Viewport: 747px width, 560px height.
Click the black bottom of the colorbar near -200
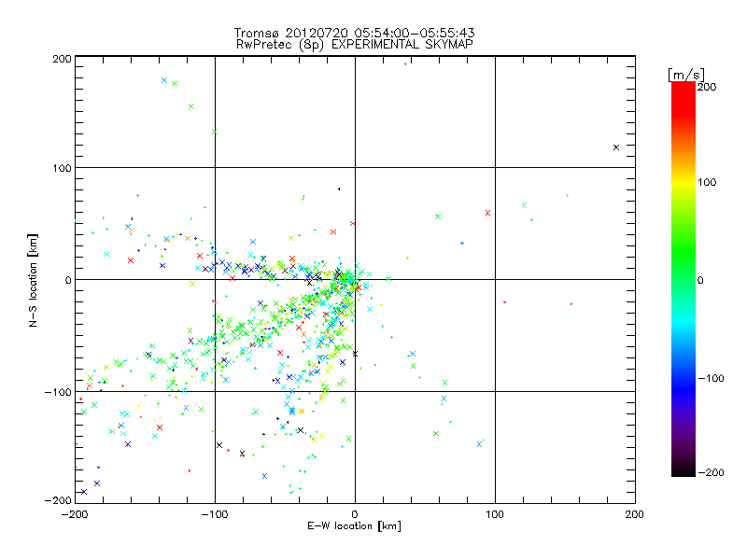coord(684,471)
